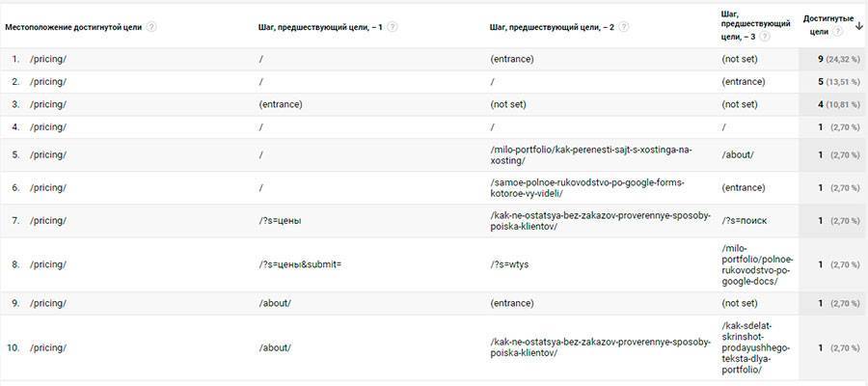The width and height of the screenshot is (868, 386).
Task: Open kak-perenesti-sajt-s-xostinga path link
Action: (591, 155)
